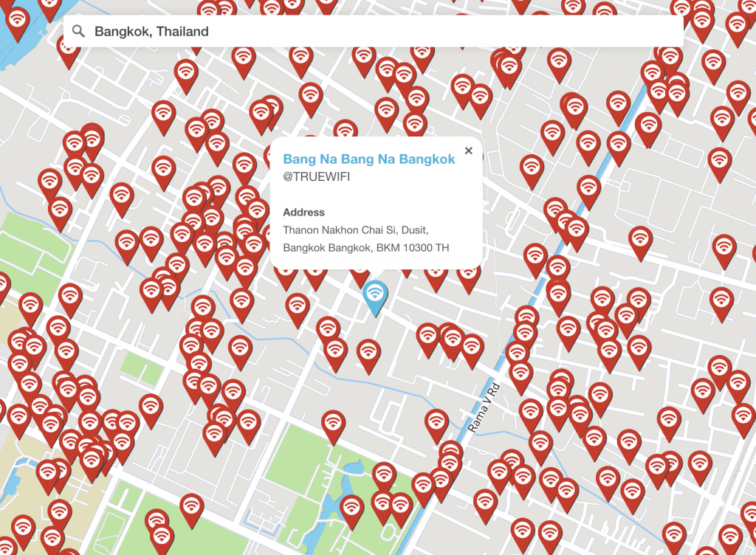
Task: Focus the Bangkok, Thailand search field
Action: pyautogui.click(x=369, y=32)
